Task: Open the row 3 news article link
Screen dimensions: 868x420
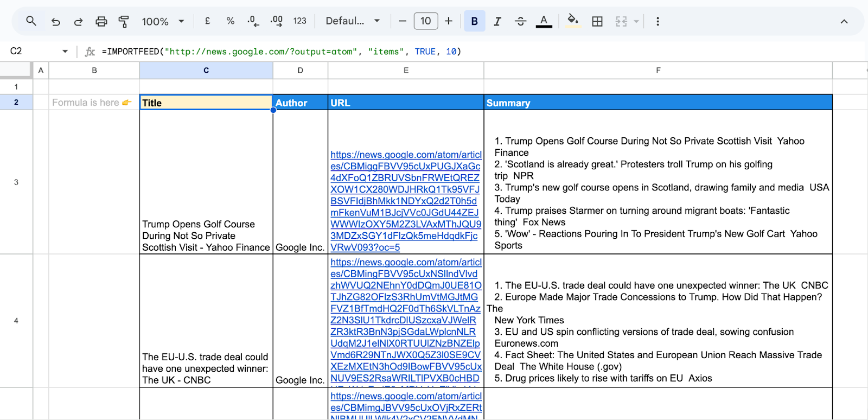Action: click(406, 201)
